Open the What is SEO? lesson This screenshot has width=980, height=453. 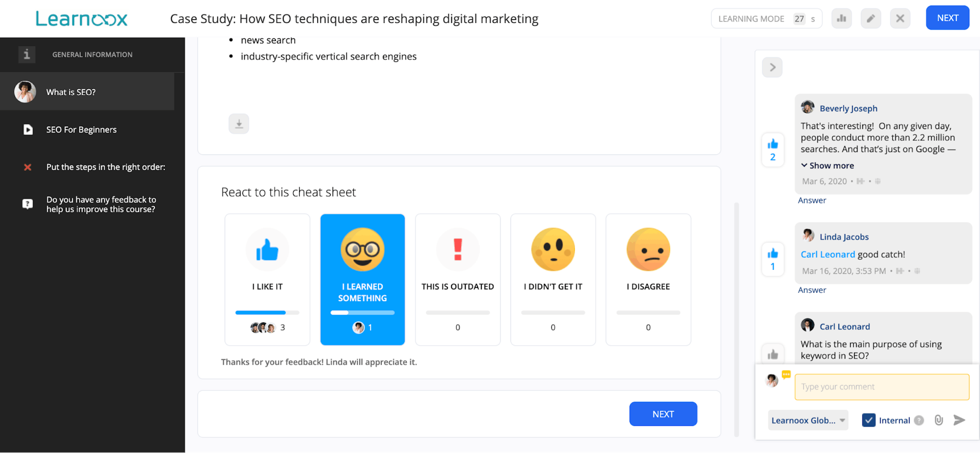point(71,92)
